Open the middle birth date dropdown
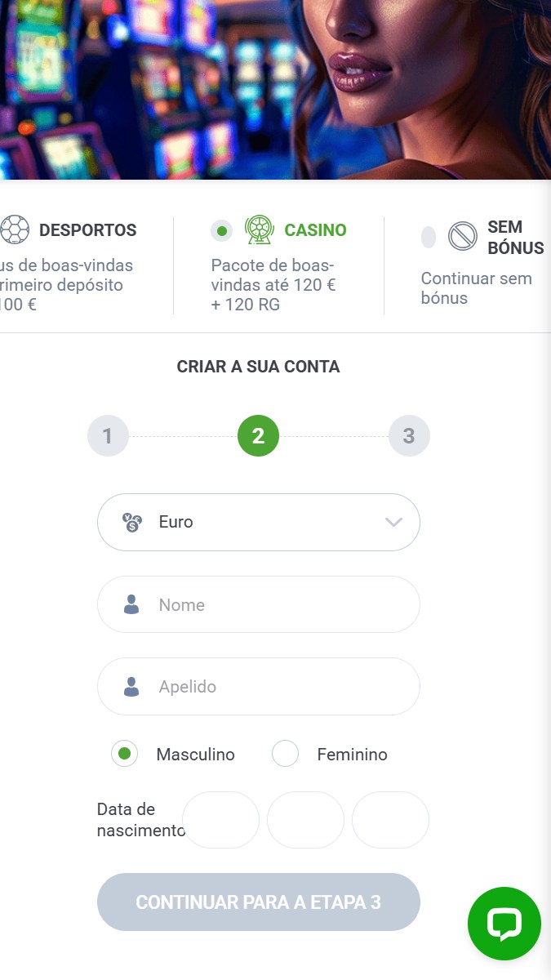The height and width of the screenshot is (980, 551). [305, 820]
